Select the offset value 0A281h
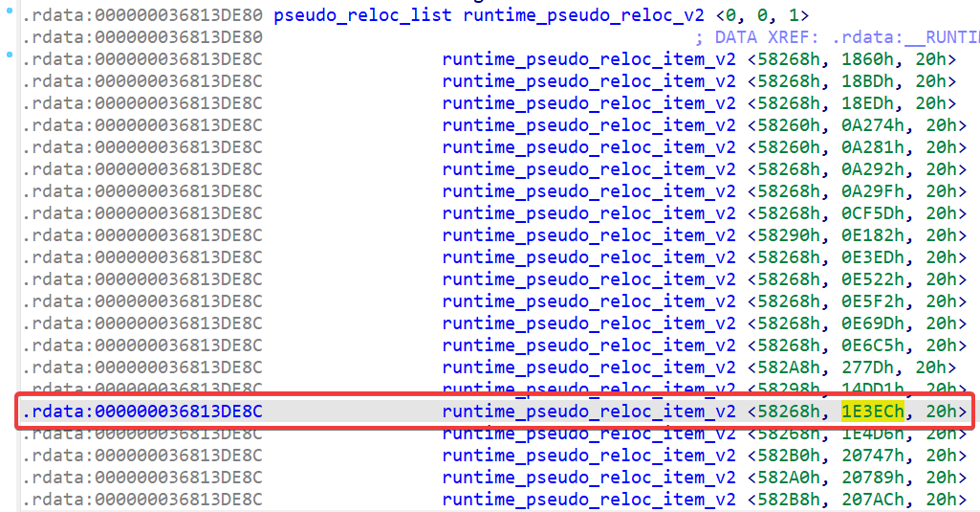The image size is (980, 512). (873, 147)
